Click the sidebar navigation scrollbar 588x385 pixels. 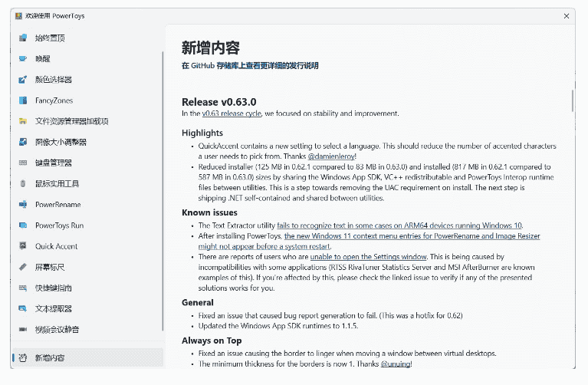coord(163,192)
